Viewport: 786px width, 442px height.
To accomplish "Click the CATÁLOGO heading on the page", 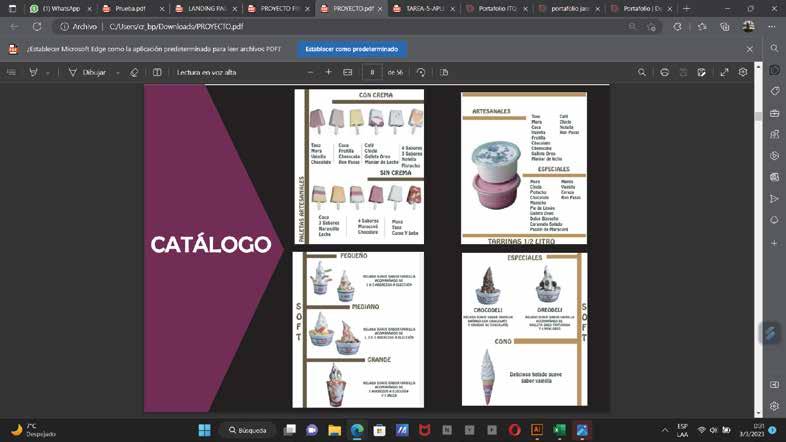I will (211, 244).
